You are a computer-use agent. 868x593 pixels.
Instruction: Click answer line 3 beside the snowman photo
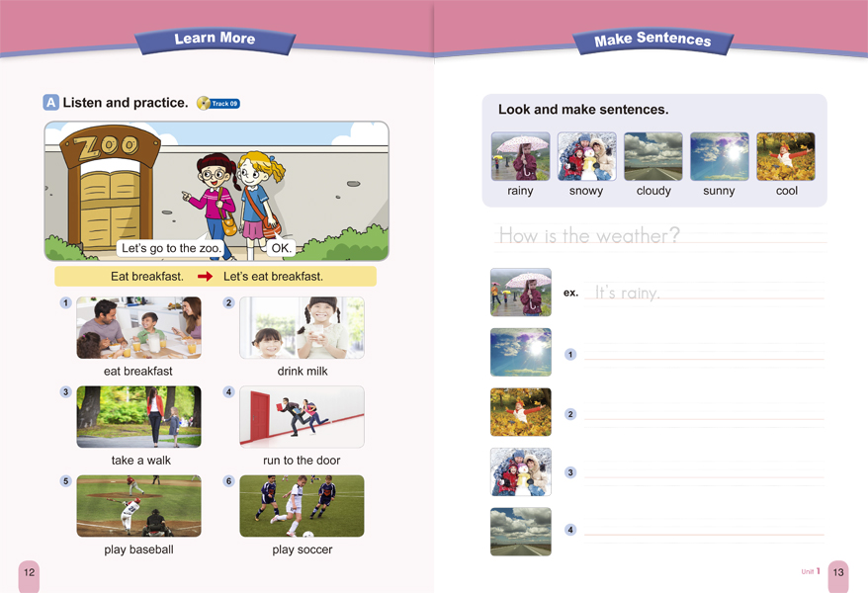point(704,472)
